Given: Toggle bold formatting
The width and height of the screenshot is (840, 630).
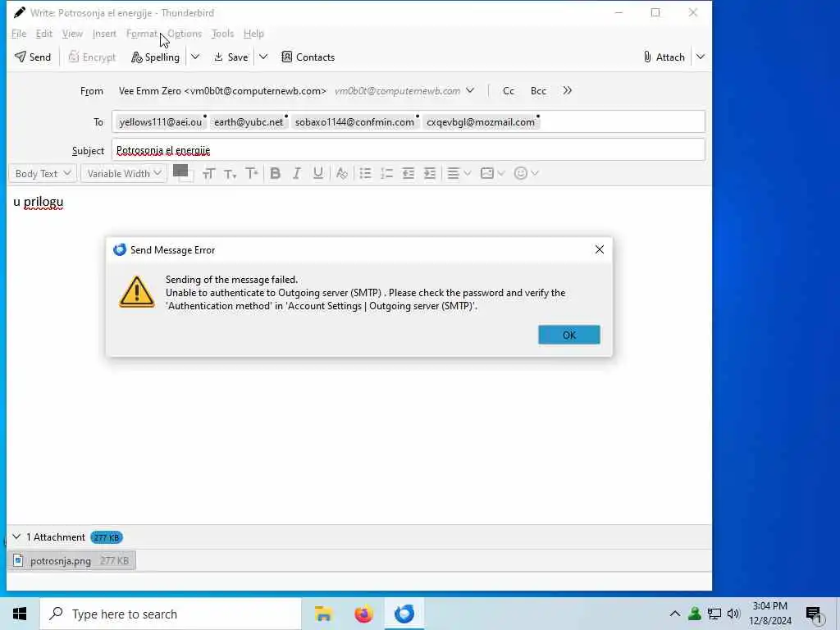Looking at the screenshot, I should coord(276,173).
